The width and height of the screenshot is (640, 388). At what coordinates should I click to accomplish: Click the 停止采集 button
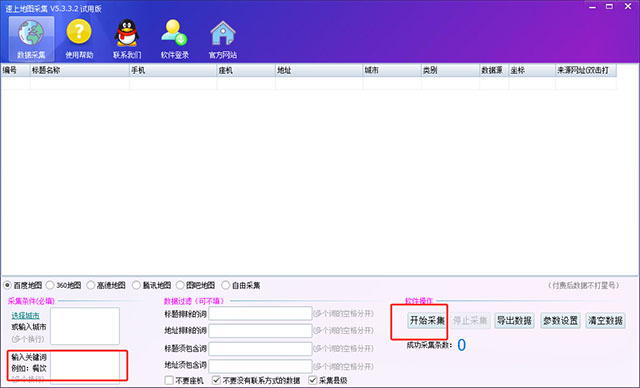470,321
